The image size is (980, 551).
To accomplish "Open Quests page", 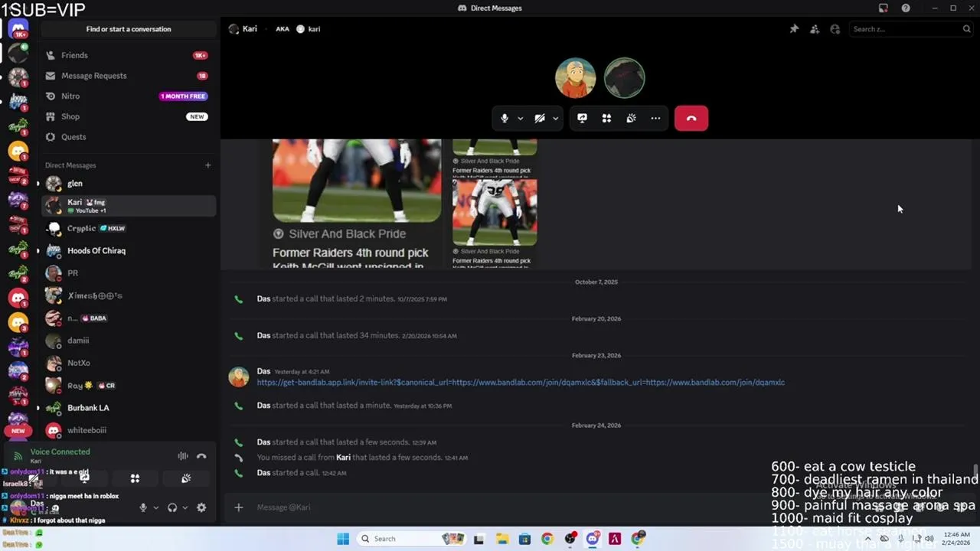I will pyautogui.click(x=127, y=137).
